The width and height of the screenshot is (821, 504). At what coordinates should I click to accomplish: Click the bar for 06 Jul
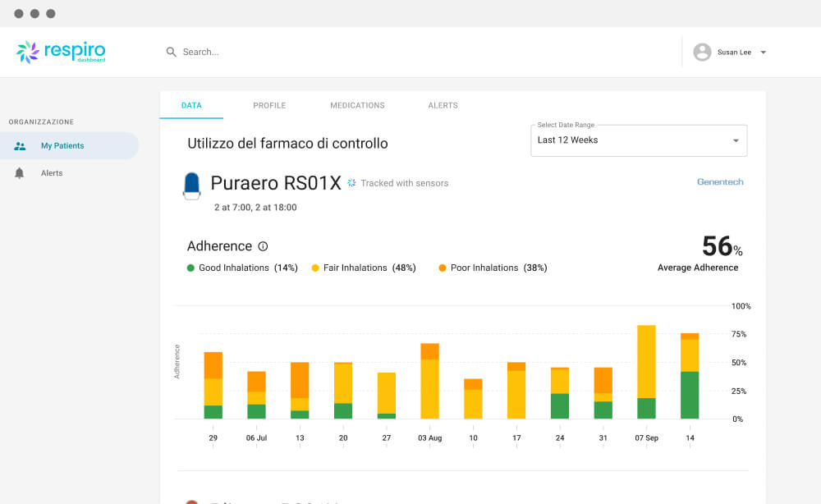[256, 395]
